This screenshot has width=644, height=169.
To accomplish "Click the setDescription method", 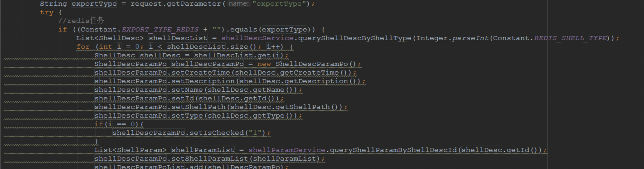I will pos(203,81).
